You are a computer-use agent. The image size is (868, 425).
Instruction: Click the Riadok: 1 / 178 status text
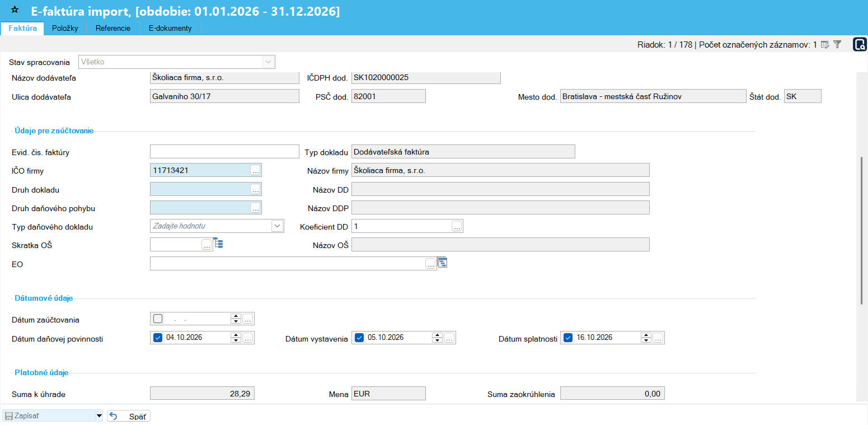pos(664,44)
